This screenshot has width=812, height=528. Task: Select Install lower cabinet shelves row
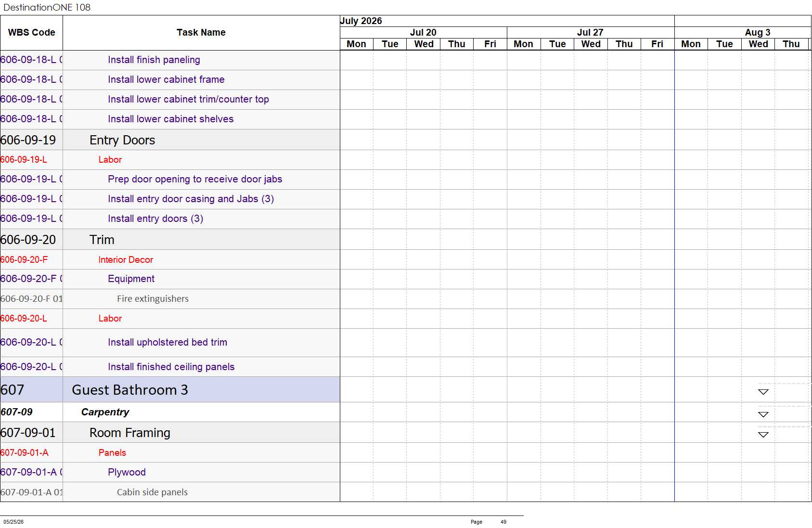pyautogui.click(x=170, y=119)
